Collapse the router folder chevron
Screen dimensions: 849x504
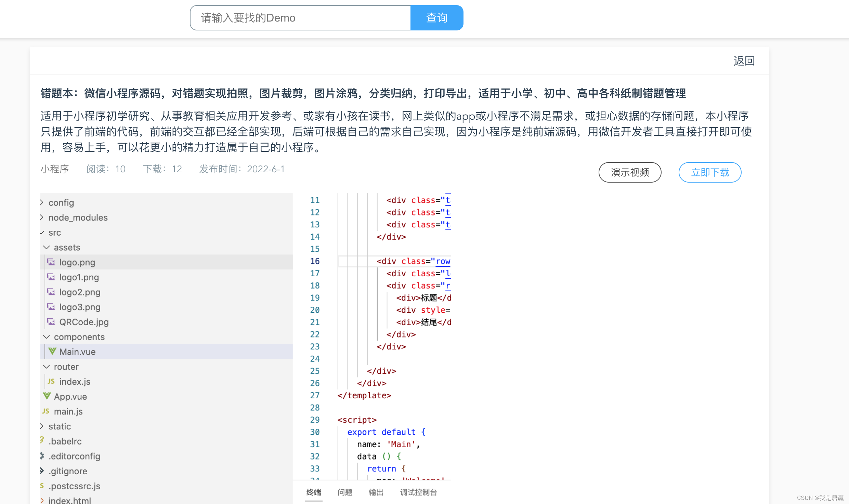[x=47, y=367]
